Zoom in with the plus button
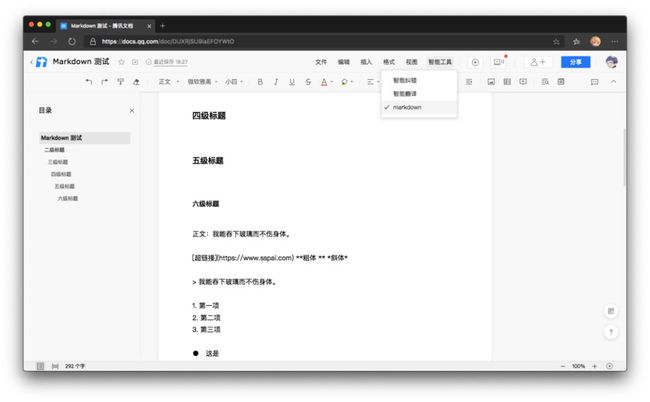This screenshot has height=402, width=650. point(594,366)
